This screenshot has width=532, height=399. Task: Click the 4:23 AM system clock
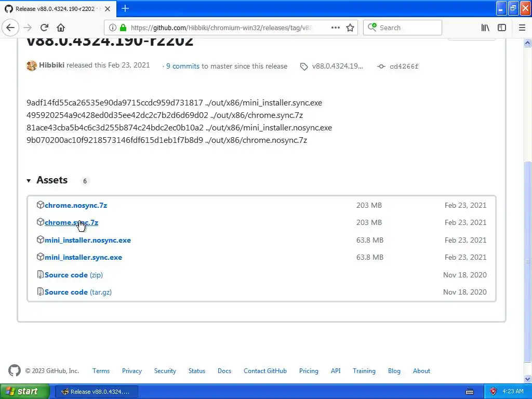click(x=513, y=391)
